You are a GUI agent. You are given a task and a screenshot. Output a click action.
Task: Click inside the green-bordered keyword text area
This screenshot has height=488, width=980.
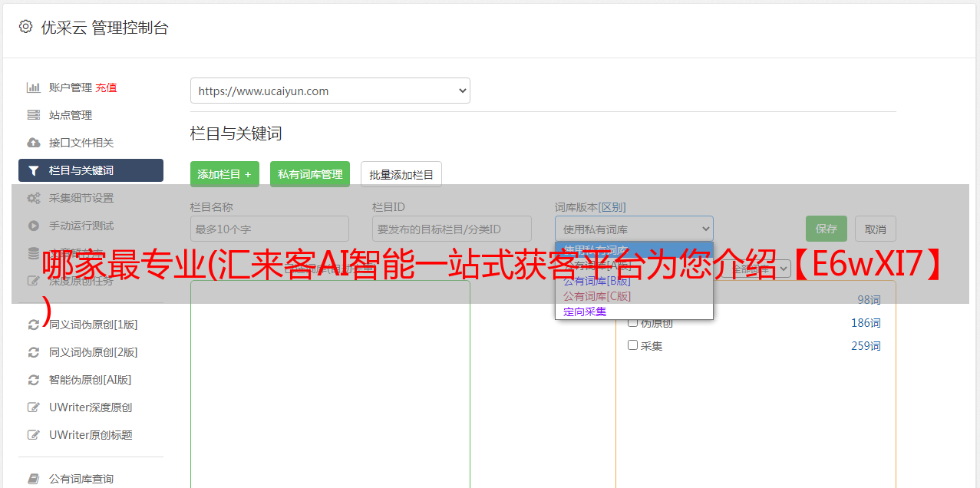[330, 384]
